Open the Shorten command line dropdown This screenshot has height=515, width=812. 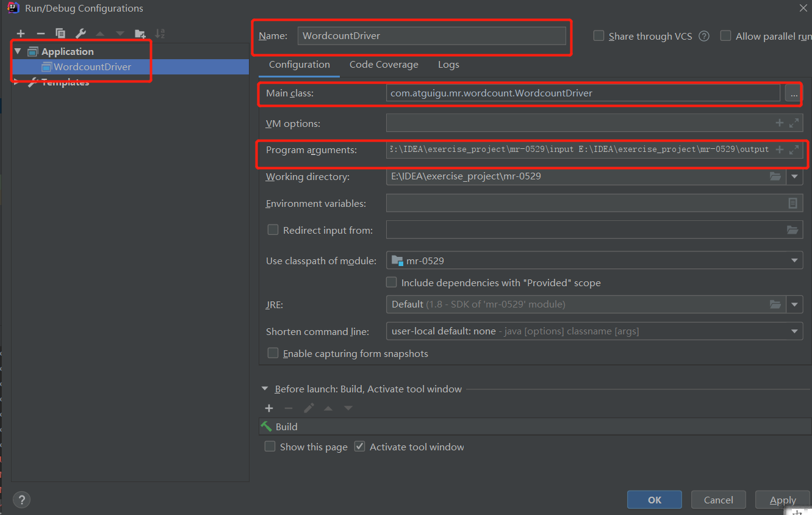coord(794,331)
